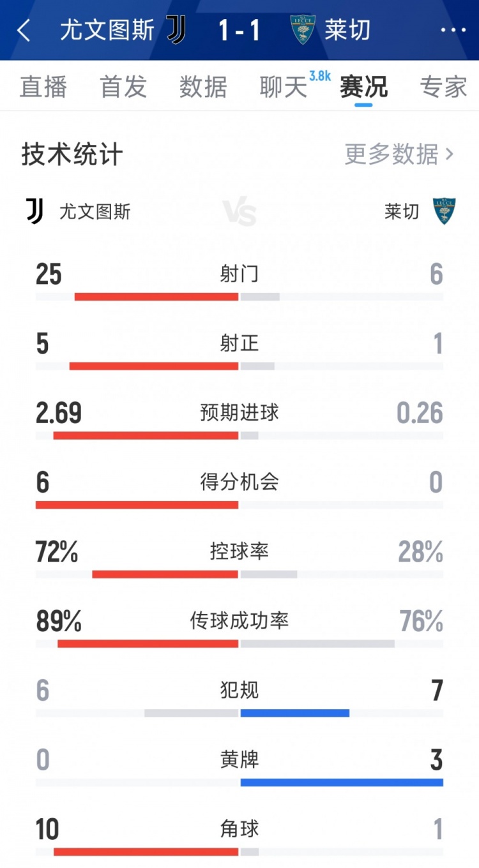
Task: Tap the back arrow icon
Action: click(24, 30)
